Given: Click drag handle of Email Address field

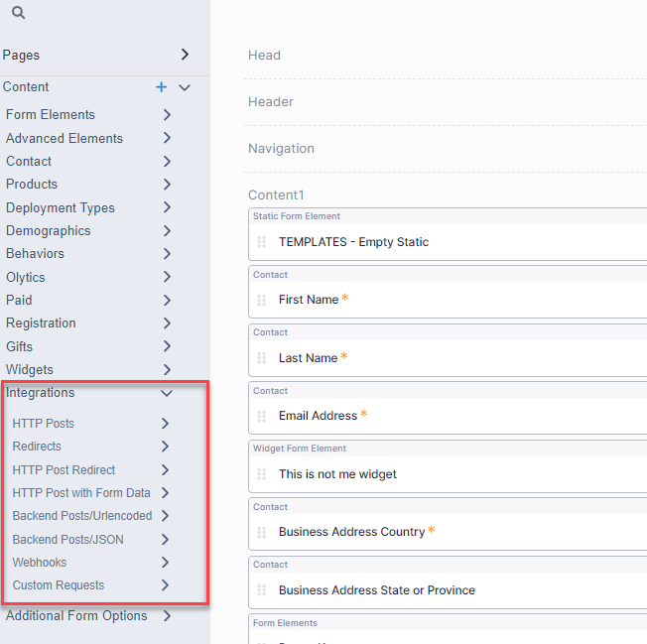Looking at the screenshot, I should (x=262, y=416).
